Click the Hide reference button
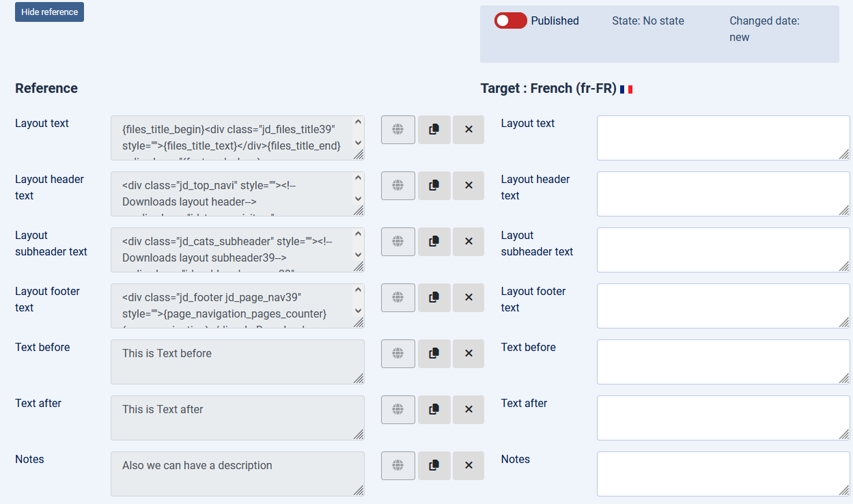The image size is (853, 504). coord(49,12)
